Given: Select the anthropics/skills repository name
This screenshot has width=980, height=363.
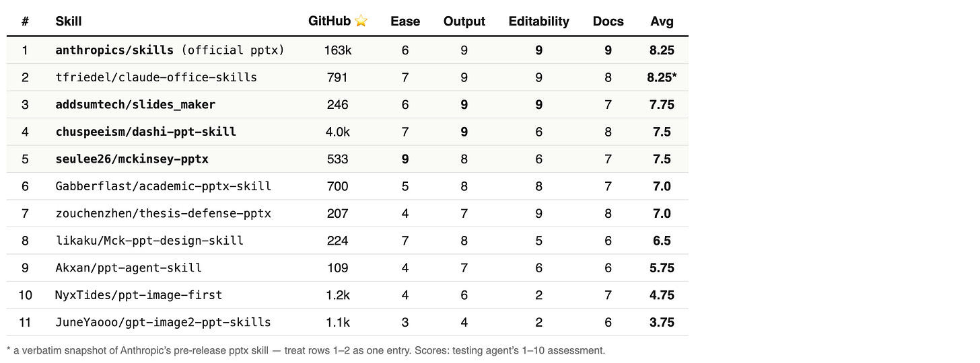Looking at the screenshot, I should [x=114, y=50].
